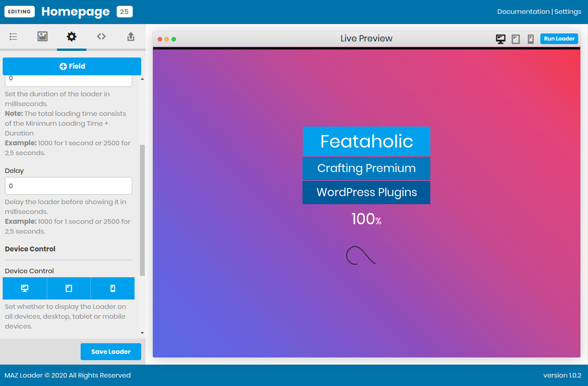Click the curved line loader animation
Image resolution: width=588 pixels, height=386 pixels.
pyautogui.click(x=361, y=255)
